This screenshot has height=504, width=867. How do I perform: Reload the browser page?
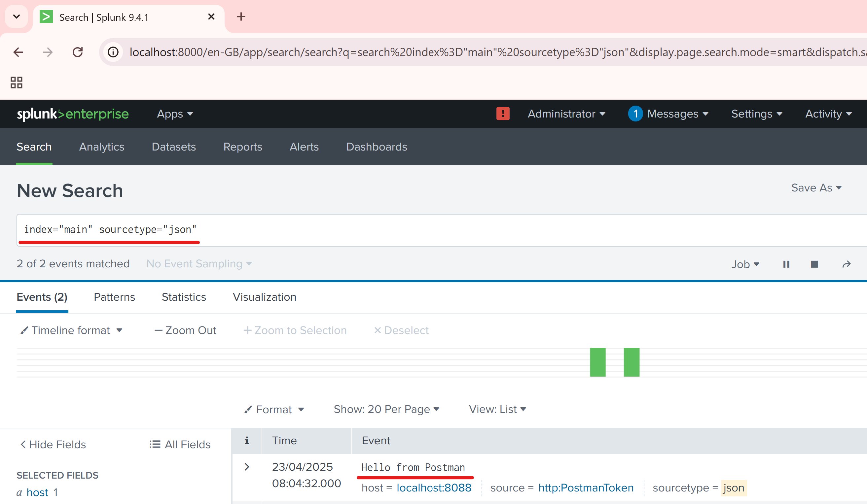tap(78, 52)
